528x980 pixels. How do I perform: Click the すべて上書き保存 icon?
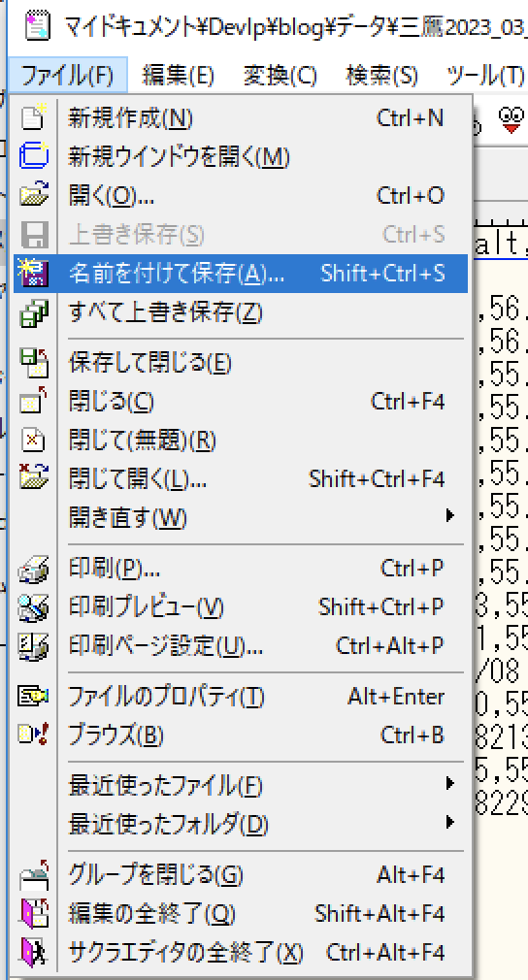pyautogui.click(x=34, y=311)
